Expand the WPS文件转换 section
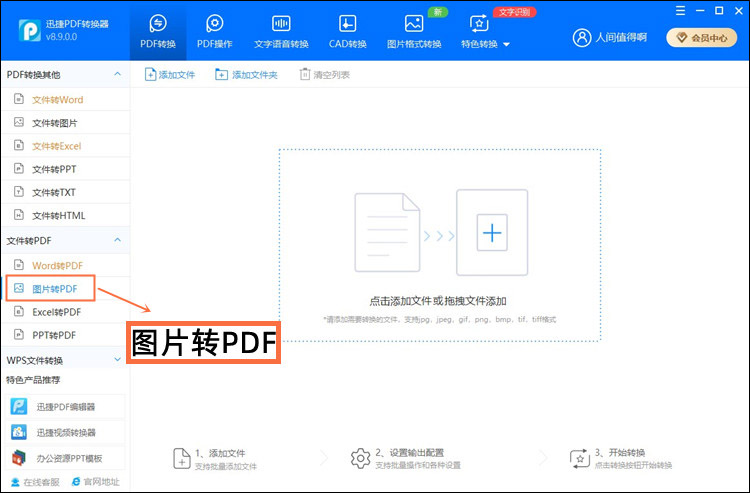The image size is (750, 493). [x=117, y=360]
